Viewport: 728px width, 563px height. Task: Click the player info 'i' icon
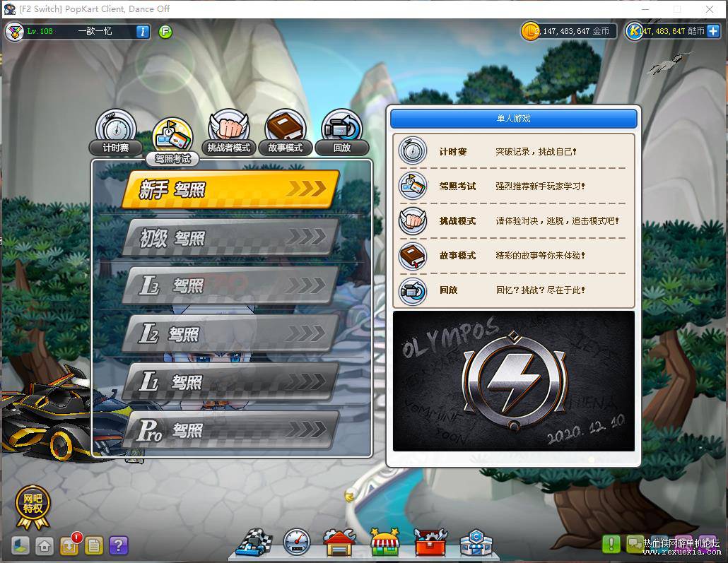click(143, 32)
